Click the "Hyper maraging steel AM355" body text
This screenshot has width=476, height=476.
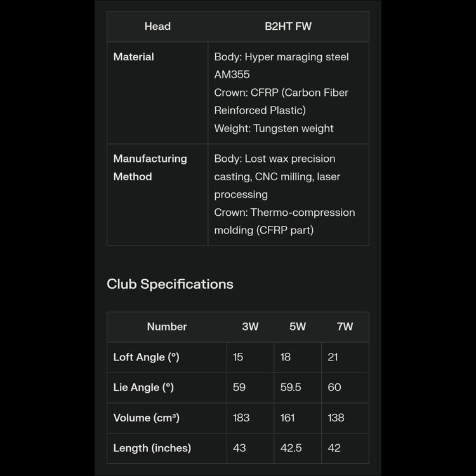pos(281,65)
